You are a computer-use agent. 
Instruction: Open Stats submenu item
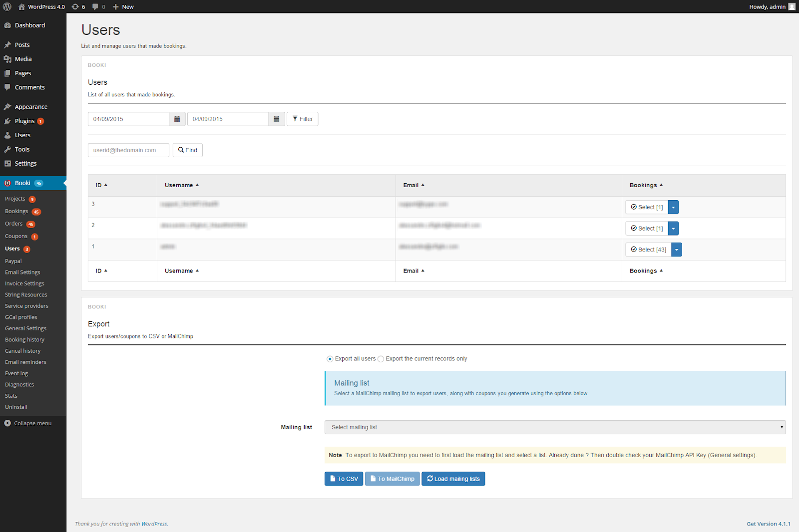tap(11, 396)
